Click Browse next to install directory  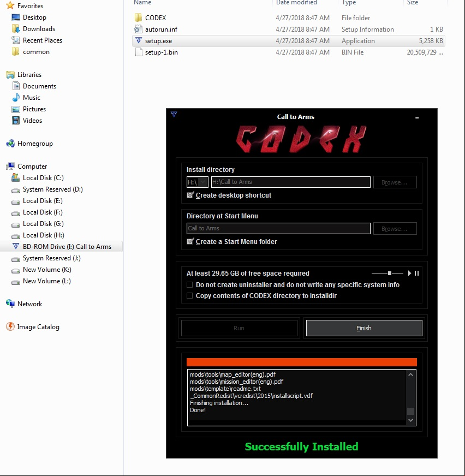click(x=395, y=182)
